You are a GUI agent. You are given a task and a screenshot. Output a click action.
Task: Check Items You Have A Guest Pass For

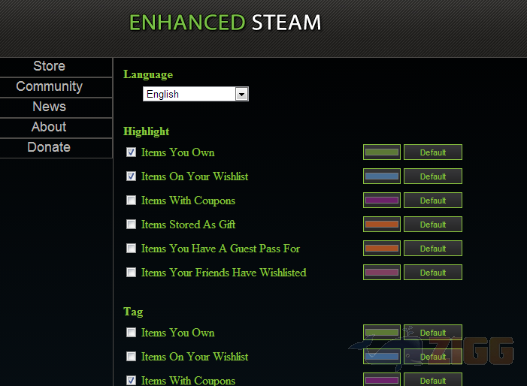click(131, 248)
